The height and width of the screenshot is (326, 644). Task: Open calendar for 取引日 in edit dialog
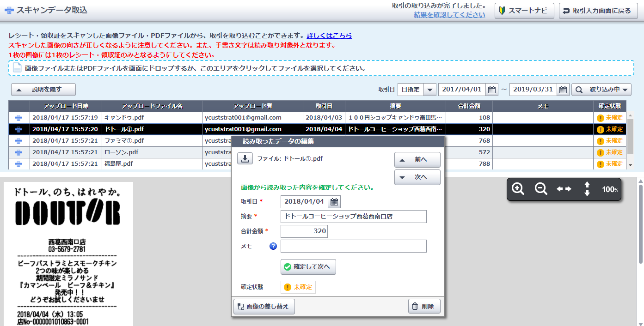pos(334,201)
